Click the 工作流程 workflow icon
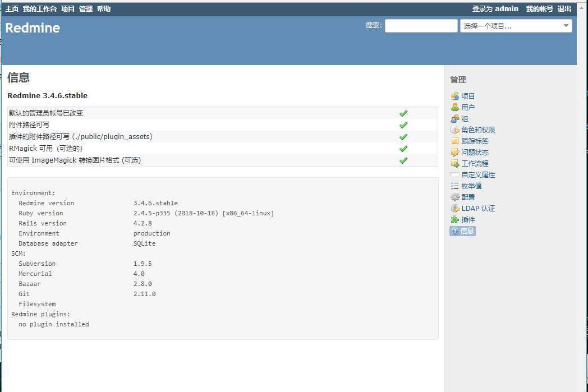Screen dimensions: 588x392 point(454,163)
